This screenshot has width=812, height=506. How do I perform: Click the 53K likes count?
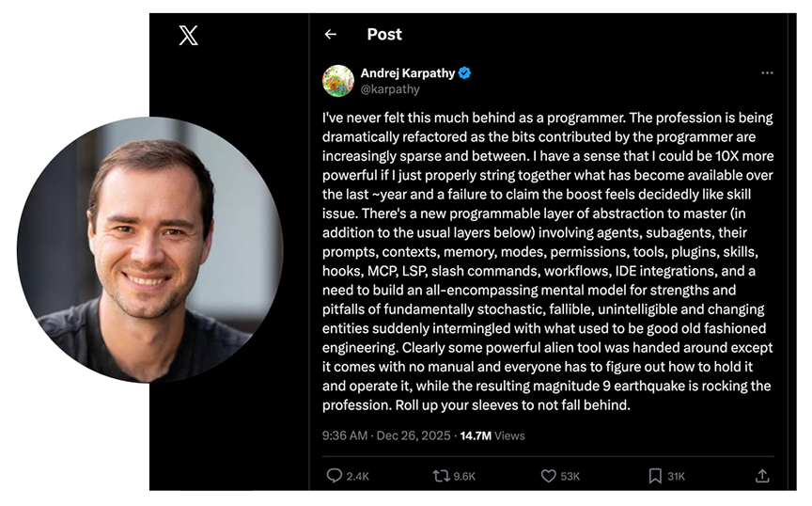click(570, 477)
